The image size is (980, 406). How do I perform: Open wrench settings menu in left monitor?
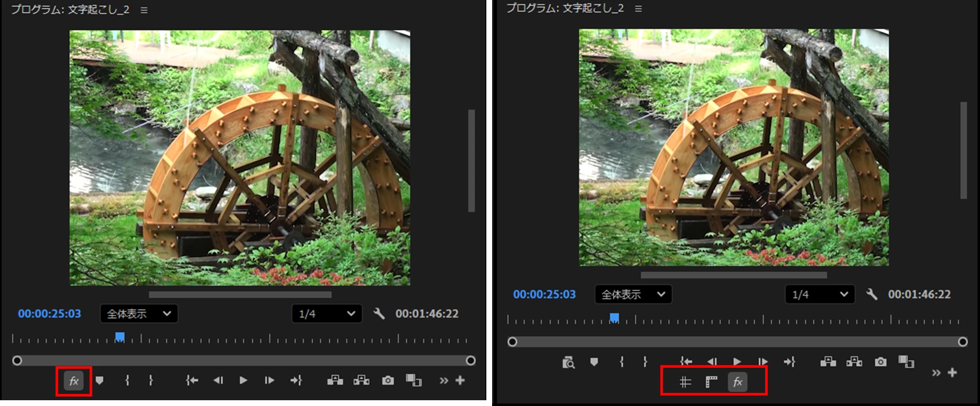click(x=379, y=314)
